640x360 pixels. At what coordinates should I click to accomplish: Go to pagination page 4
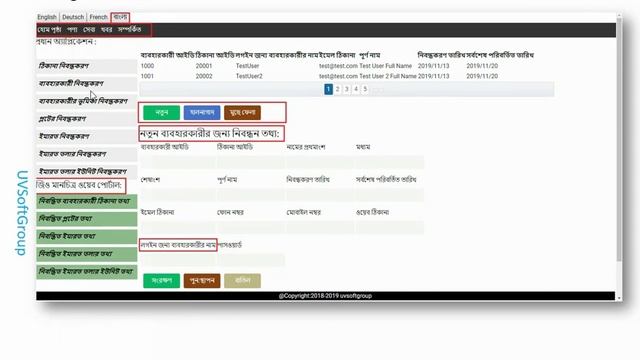[x=356, y=89]
